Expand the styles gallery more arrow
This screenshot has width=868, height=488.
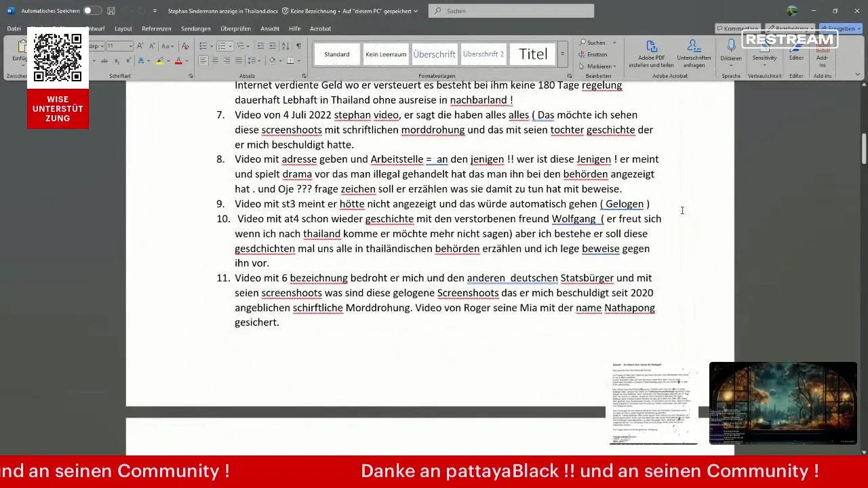coord(562,54)
